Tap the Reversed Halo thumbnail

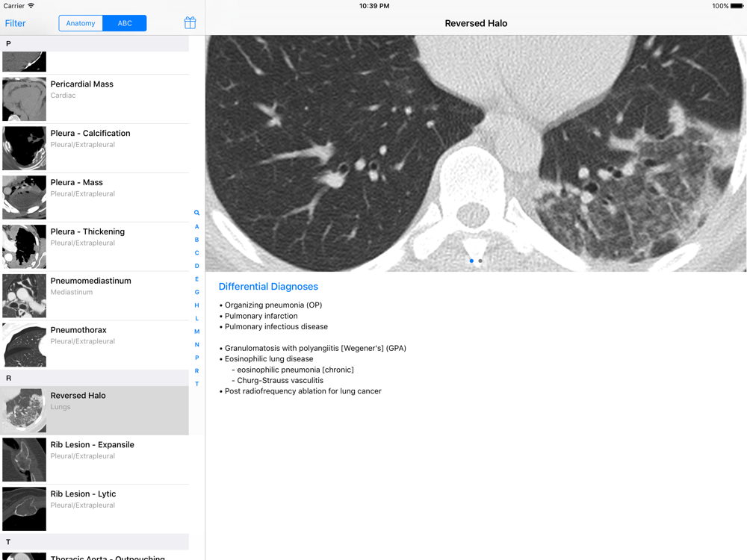(x=25, y=411)
